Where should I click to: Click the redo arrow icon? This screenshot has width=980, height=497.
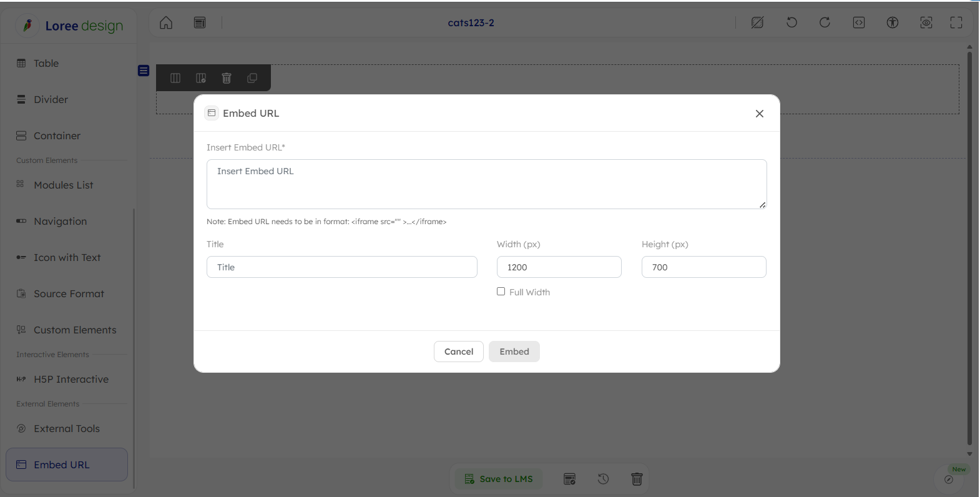tap(825, 23)
